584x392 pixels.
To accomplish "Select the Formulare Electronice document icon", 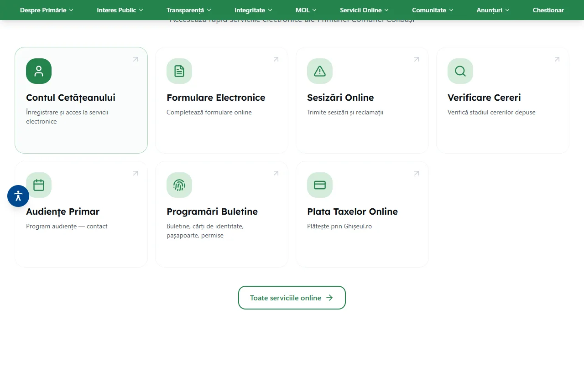I will (179, 71).
